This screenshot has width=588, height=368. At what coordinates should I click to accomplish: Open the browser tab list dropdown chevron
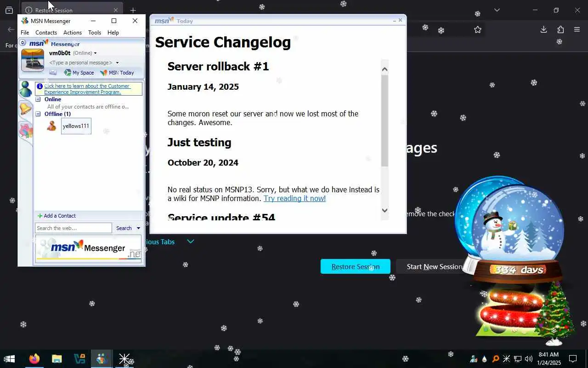[497, 10]
